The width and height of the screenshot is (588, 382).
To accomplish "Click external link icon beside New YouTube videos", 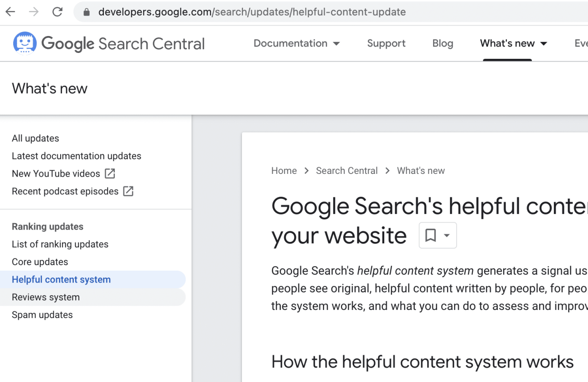I will tap(110, 173).
